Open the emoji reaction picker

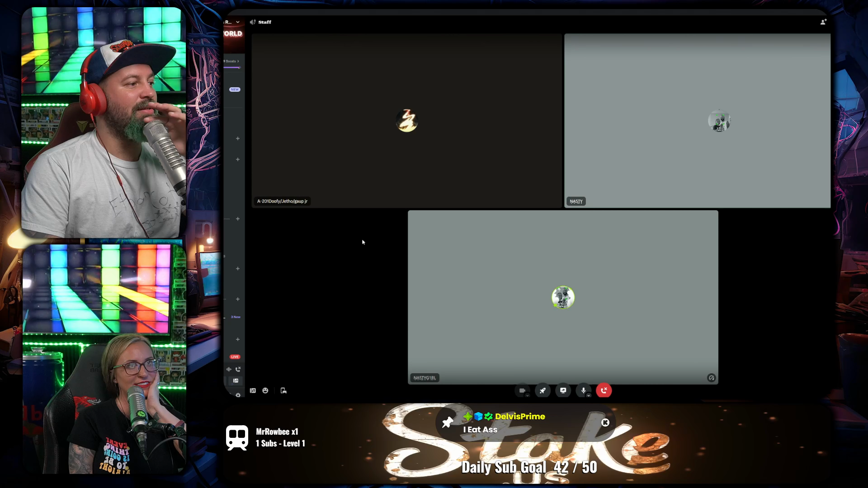tap(265, 390)
